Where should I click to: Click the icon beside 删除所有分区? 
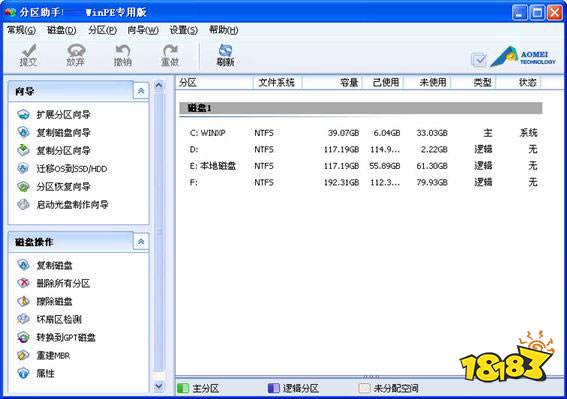(24, 283)
